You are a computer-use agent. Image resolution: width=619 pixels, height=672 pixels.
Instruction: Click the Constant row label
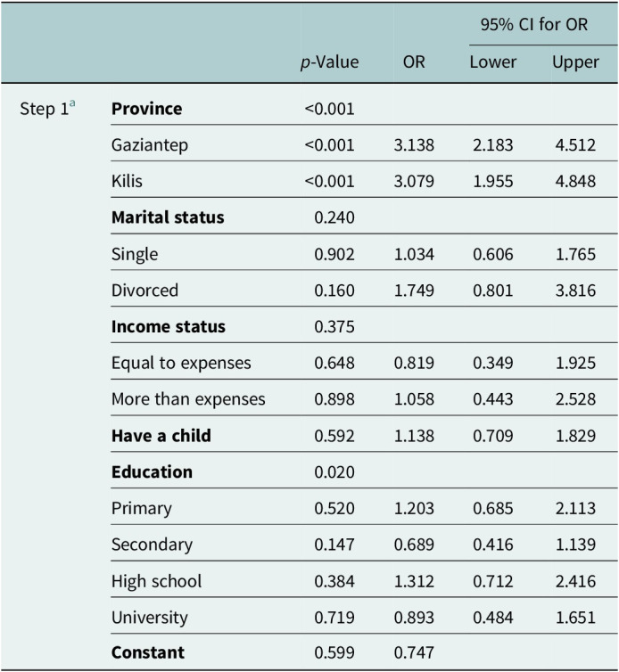(148, 652)
